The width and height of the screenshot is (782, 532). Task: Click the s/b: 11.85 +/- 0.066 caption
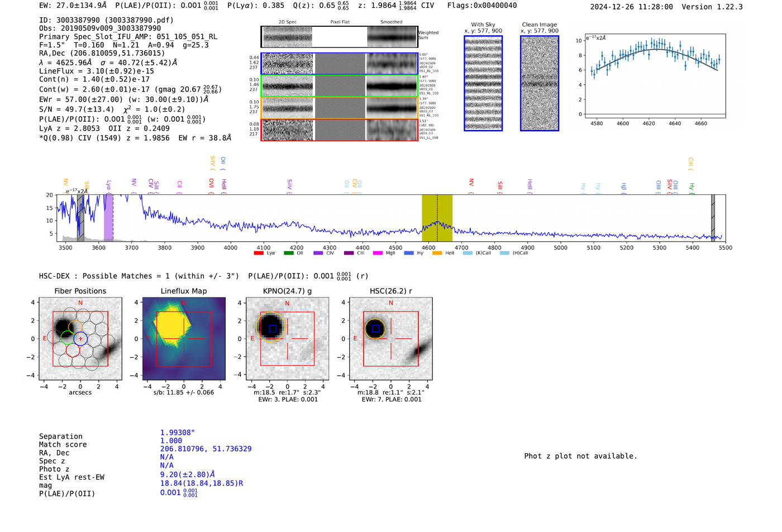click(184, 392)
